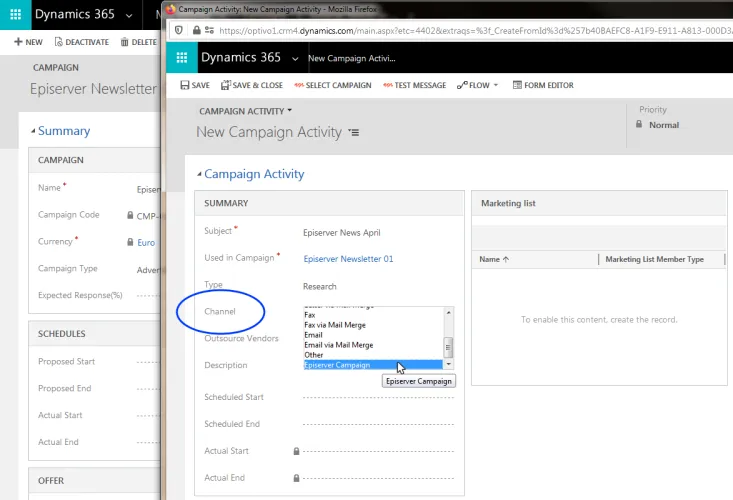The width and height of the screenshot is (733, 500).
Task: Select the Email channel option
Action: click(x=313, y=335)
